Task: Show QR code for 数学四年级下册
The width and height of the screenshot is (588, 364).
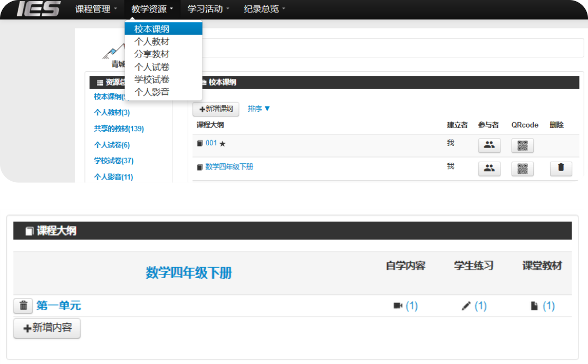Action: (x=522, y=169)
